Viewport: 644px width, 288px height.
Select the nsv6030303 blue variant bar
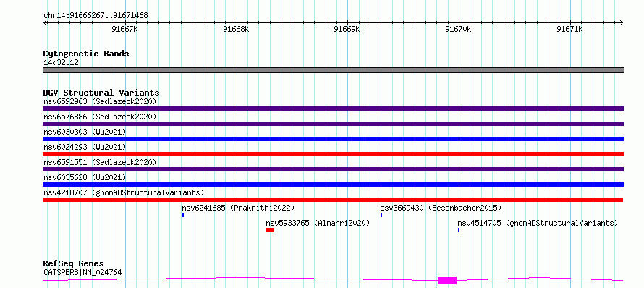pyautogui.click(x=333, y=139)
